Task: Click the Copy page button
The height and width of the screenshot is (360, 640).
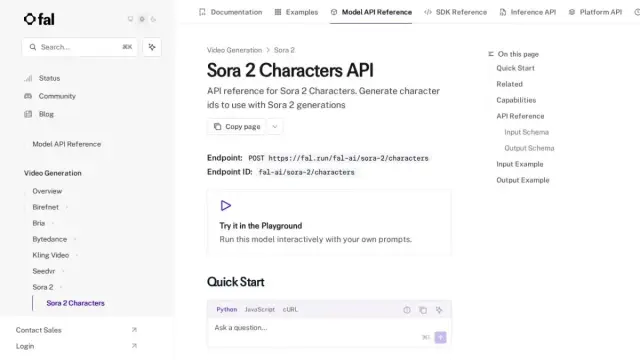Action: coord(237,127)
